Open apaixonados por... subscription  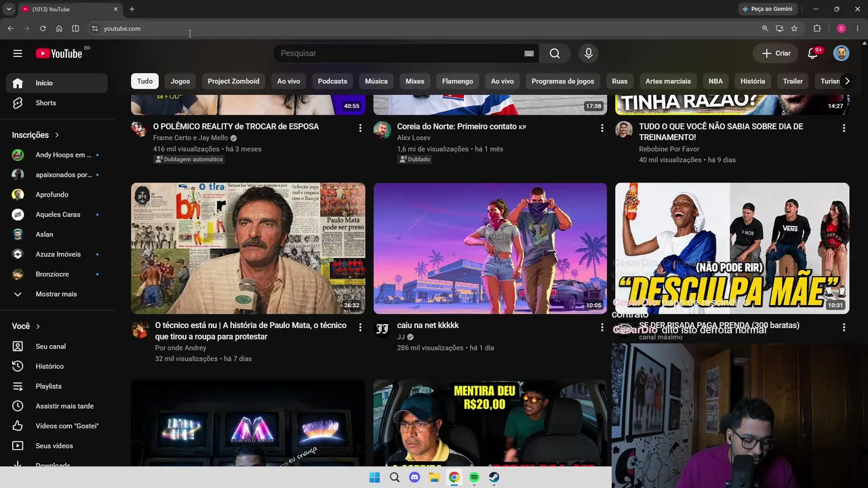pos(57,175)
